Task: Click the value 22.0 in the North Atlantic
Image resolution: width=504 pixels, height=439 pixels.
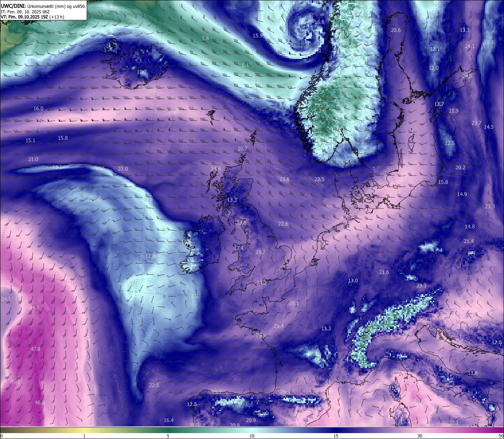Action: [123, 169]
